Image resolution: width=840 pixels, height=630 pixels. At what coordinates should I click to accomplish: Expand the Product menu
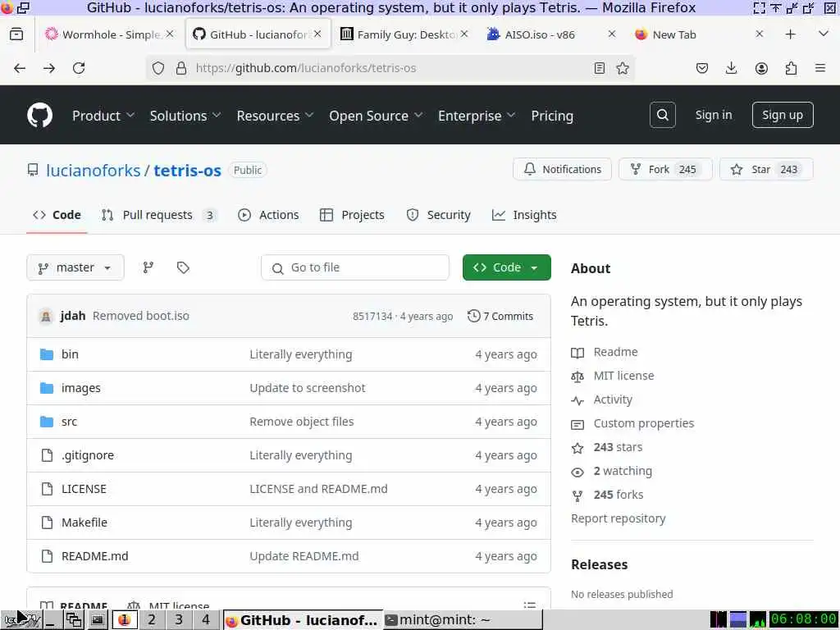[103, 116]
